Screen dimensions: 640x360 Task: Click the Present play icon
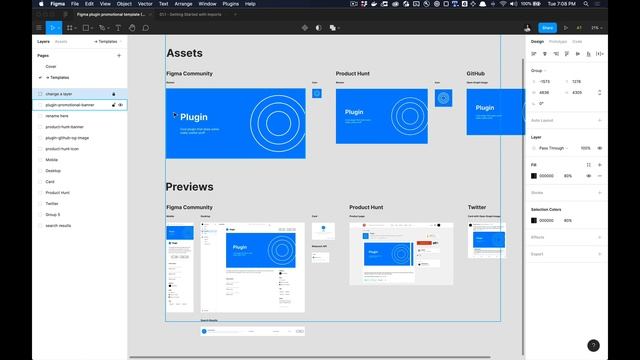[x=566, y=28]
